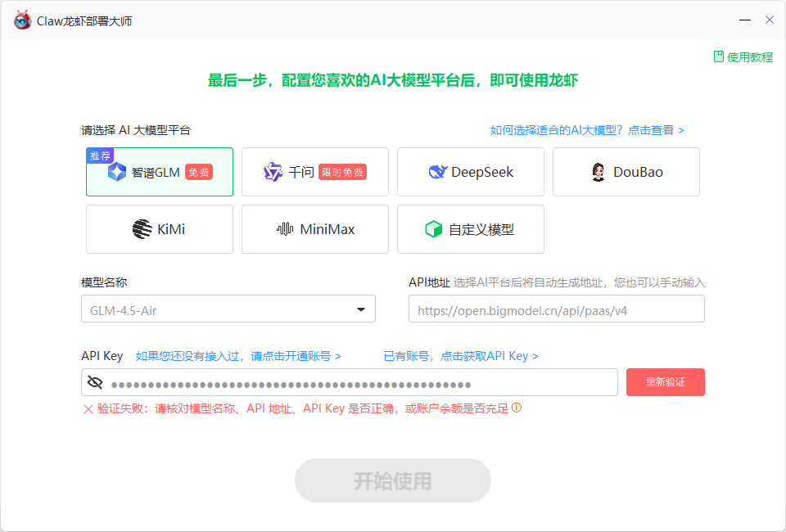Pick the KiMi platform card
The image size is (786, 532).
tap(160, 229)
